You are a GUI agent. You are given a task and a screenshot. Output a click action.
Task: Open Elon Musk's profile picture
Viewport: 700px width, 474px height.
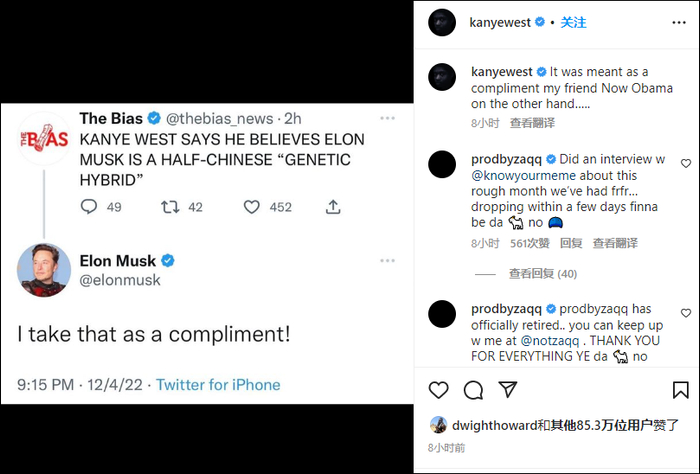tap(44, 271)
